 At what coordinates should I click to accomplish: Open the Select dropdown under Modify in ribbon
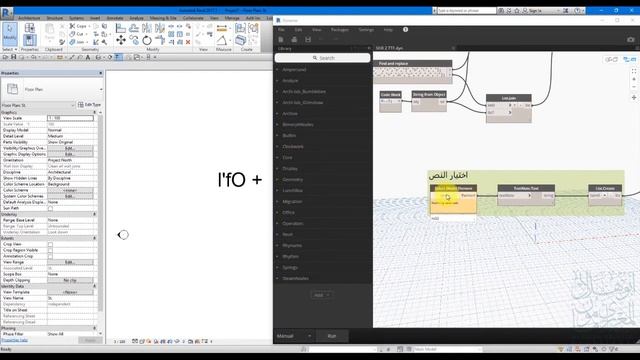[x=10, y=49]
